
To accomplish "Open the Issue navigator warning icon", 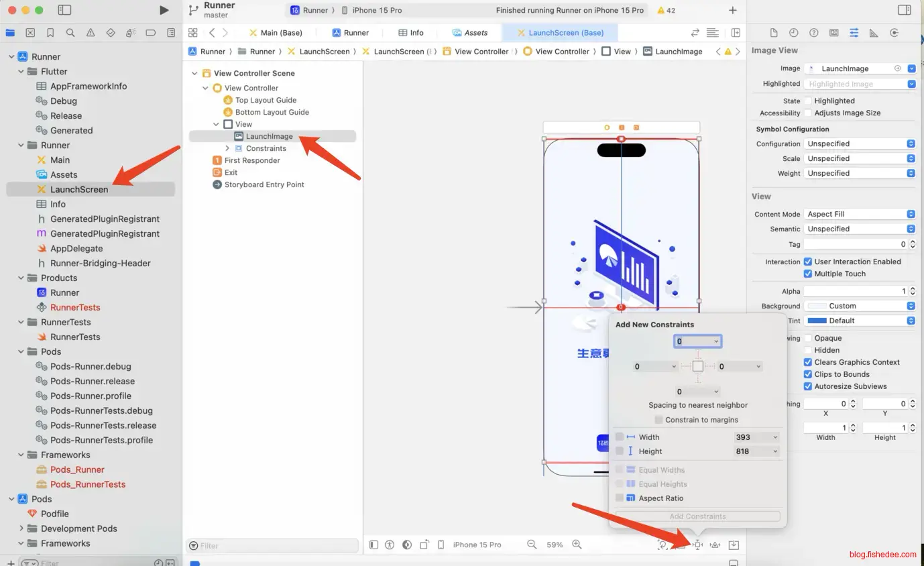I will coord(91,33).
